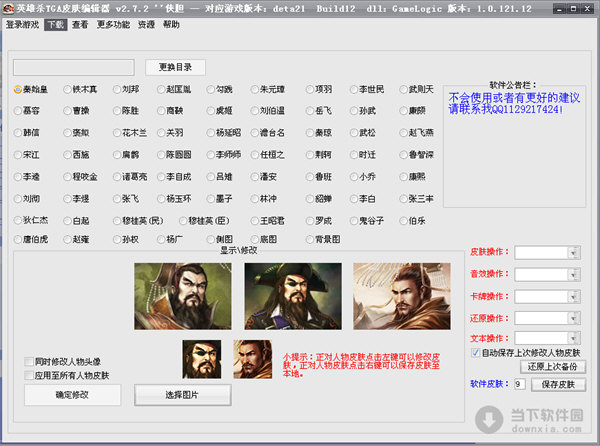The height and width of the screenshot is (446, 600).
Task: Click the middle large skin portrait
Action: (281, 297)
